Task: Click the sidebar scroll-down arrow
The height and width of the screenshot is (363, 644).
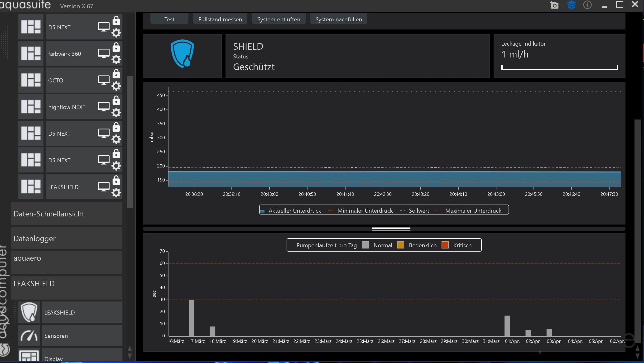Action: pyautogui.click(x=130, y=356)
